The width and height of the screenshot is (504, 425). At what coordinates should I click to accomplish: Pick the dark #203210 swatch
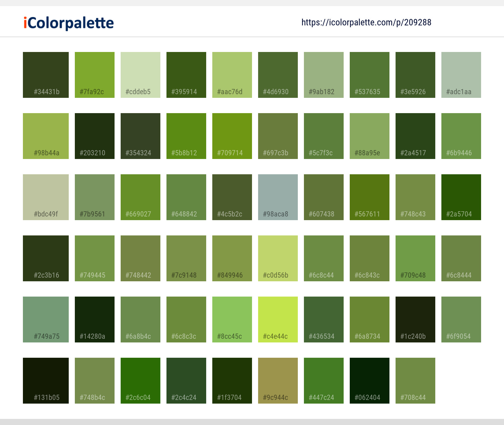coord(95,136)
